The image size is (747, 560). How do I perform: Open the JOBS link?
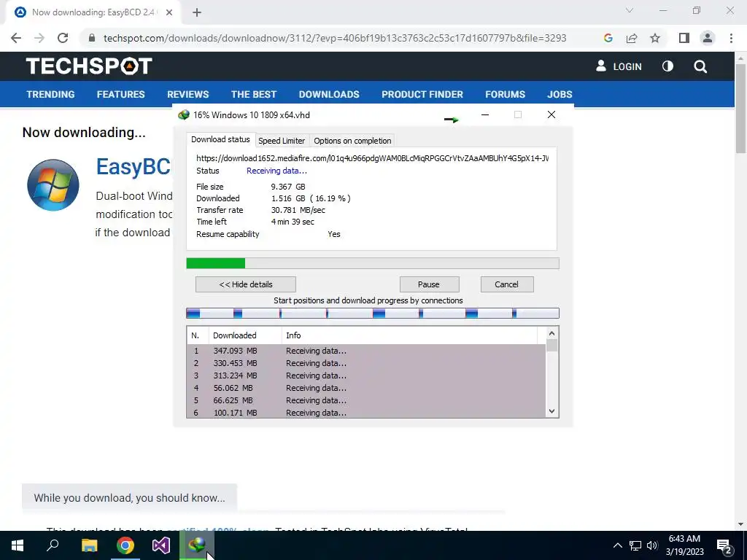coord(560,94)
